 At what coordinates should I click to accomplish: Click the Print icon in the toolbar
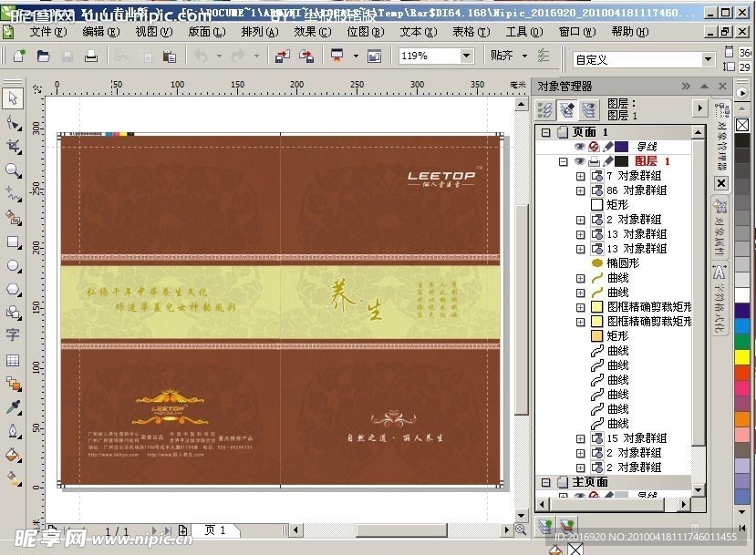pyautogui.click(x=91, y=56)
